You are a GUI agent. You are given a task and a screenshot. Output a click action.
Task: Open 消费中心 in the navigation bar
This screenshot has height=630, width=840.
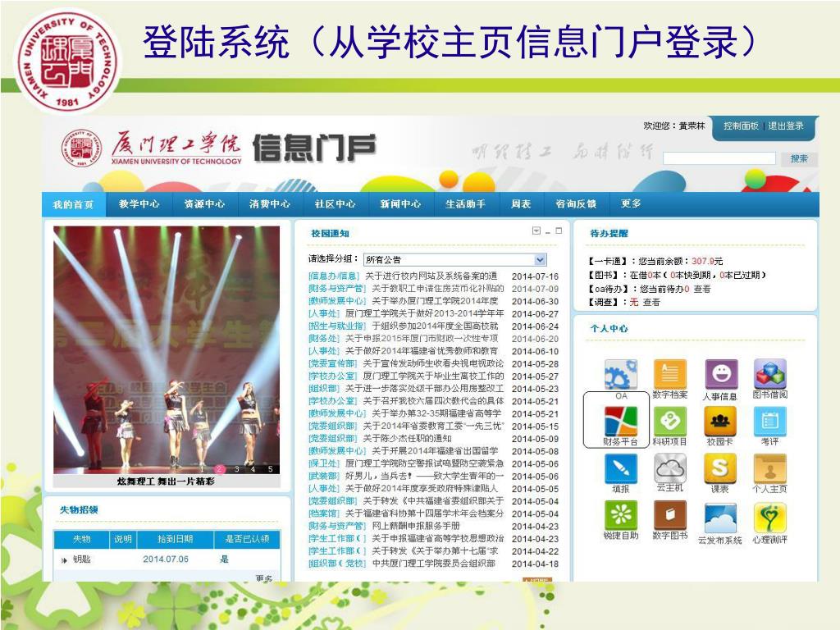click(x=269, y=204)
